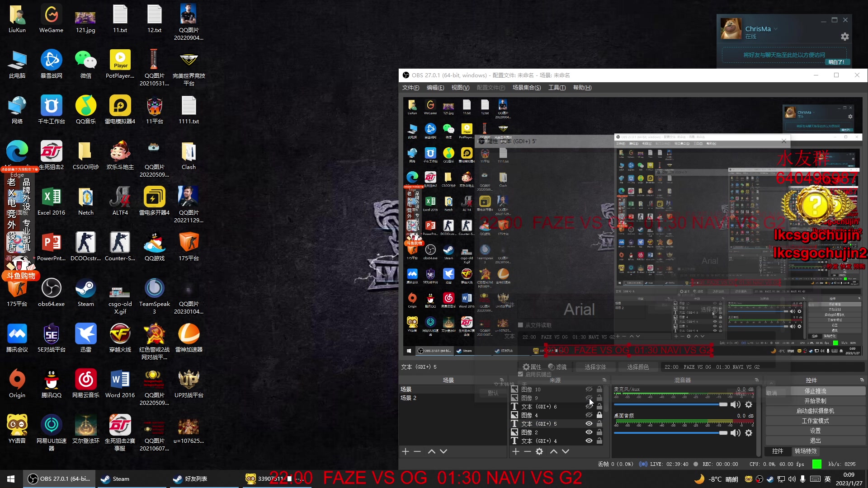This screenshot has height=488, width=868.
Task: Lock the 文本 (GDI+) 5 source
Action: 599,423
